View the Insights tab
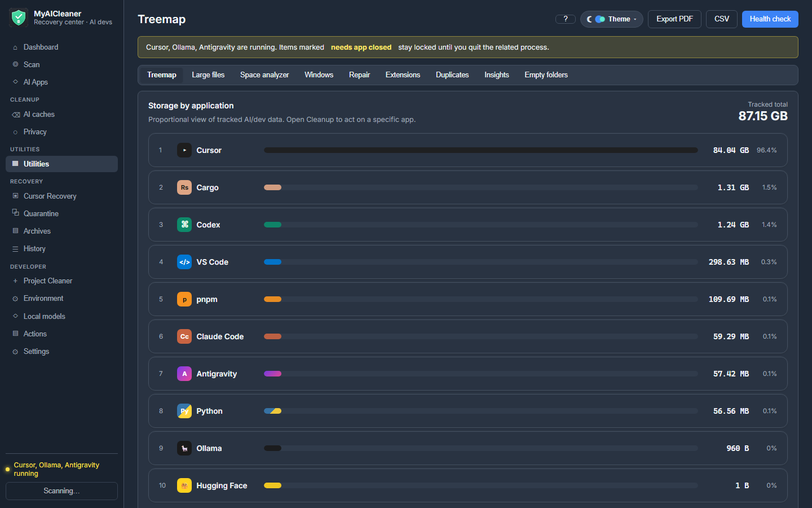The height and width of the screenshot is (508, 812). [497, 75]
